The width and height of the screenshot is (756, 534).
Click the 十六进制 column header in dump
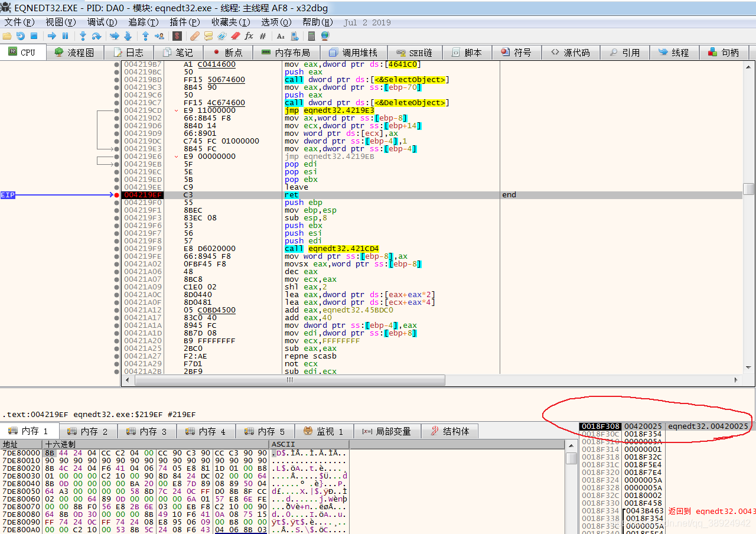point(156,444)
